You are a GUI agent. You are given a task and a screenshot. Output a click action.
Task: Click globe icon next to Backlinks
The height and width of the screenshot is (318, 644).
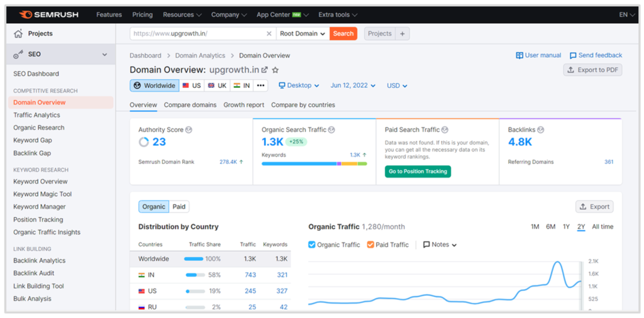point(540,129)
